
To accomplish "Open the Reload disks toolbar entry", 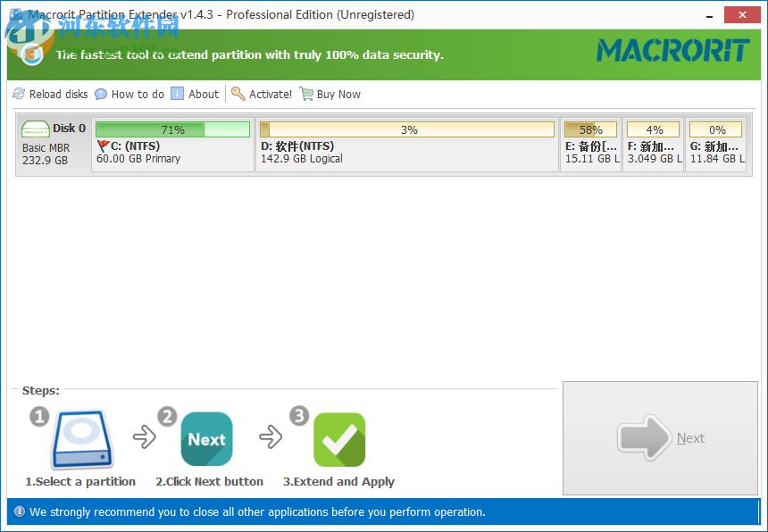I will point(49,94).
